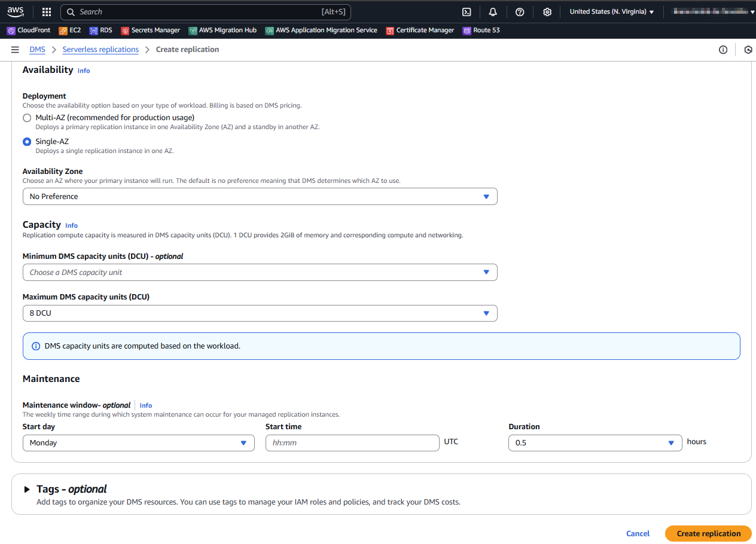Screen dimensions: 756x544
Task: Open the region selector United States (N. Virginia)
Action: click(611, 12)
